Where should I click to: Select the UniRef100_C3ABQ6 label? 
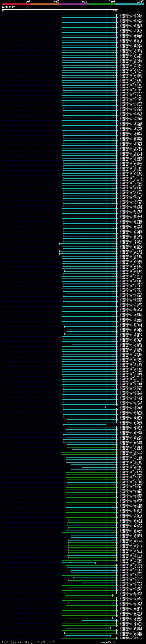pos(131,487)
